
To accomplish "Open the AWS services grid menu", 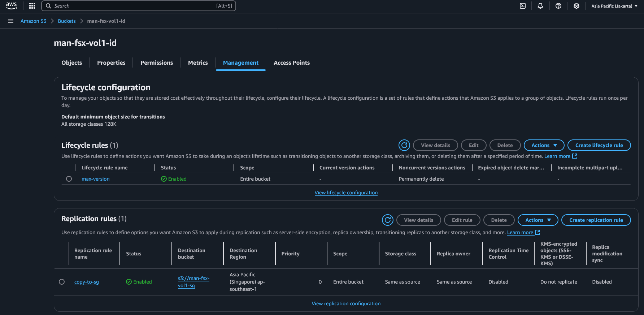I will [32, 6].
